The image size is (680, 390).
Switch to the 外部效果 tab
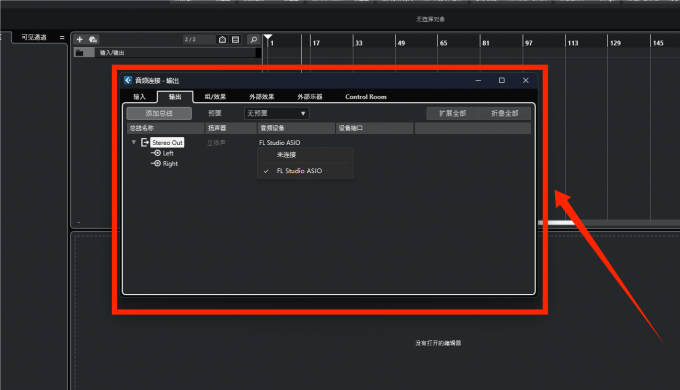(x=262, y=97)
